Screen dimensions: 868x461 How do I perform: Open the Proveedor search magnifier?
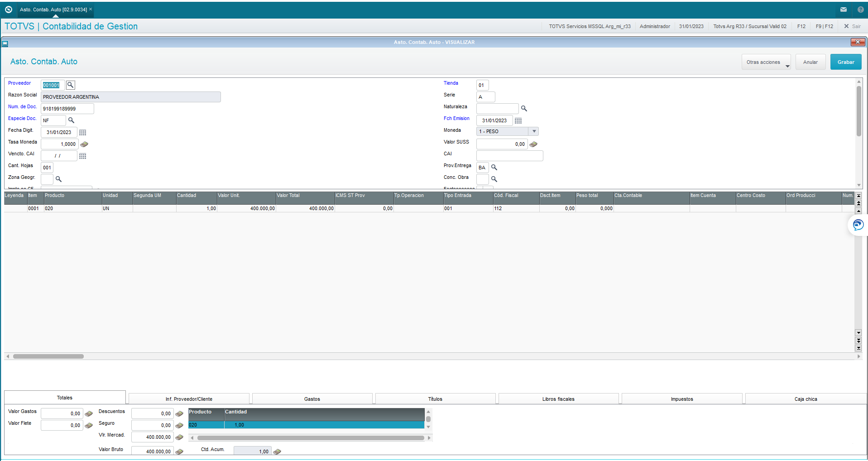tap(70, 85)
